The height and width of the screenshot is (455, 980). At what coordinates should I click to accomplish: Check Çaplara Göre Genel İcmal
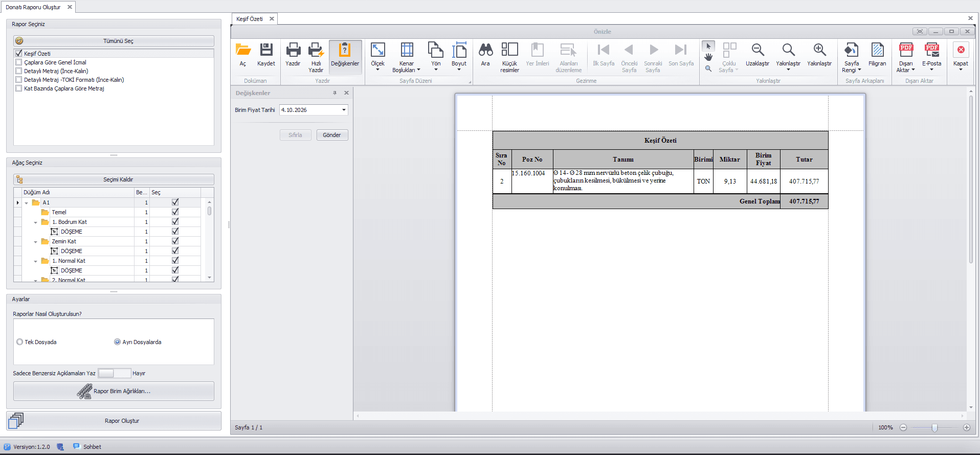point(19,62)
